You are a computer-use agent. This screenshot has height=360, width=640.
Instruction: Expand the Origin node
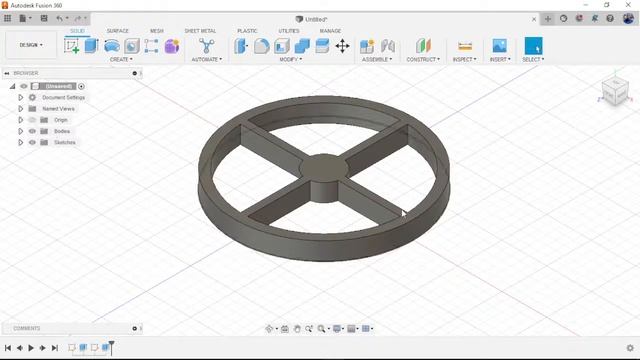(20, 120)
